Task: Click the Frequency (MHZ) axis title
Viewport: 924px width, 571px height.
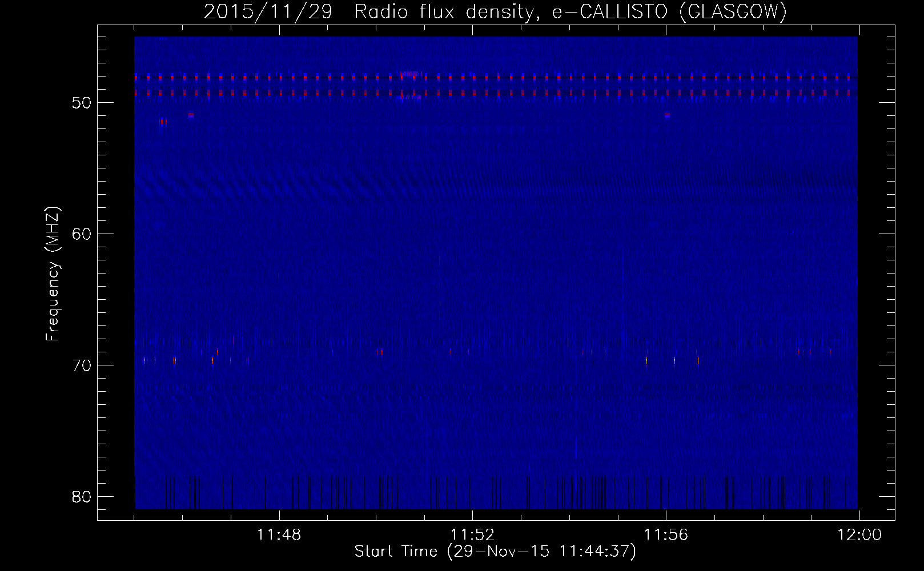Action: [53, 274]
